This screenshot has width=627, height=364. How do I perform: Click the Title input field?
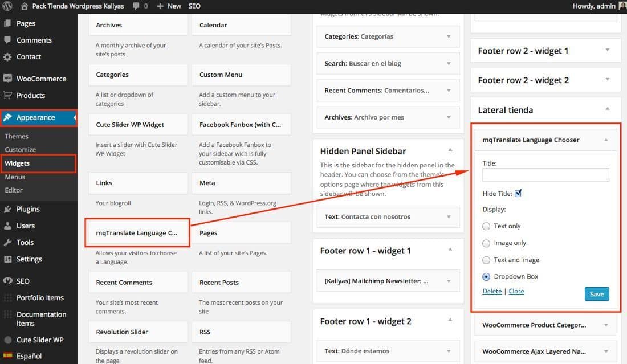click(x=545, y=175)
